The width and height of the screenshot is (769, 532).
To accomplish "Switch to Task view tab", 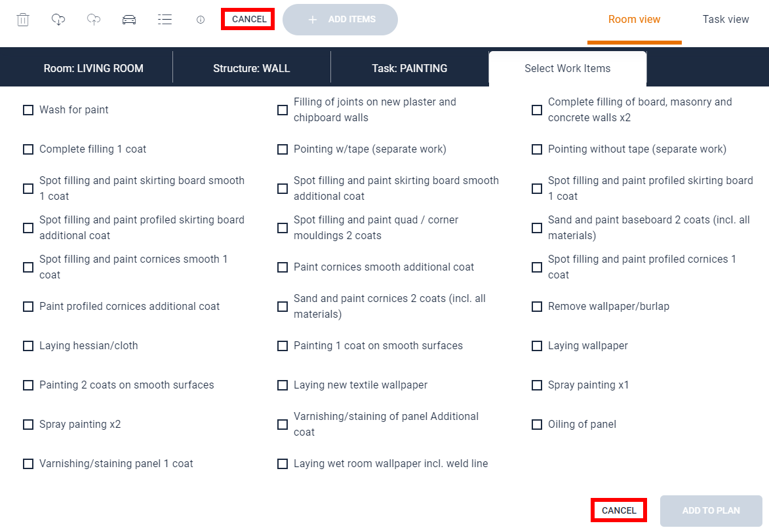I will coord(725,20).
